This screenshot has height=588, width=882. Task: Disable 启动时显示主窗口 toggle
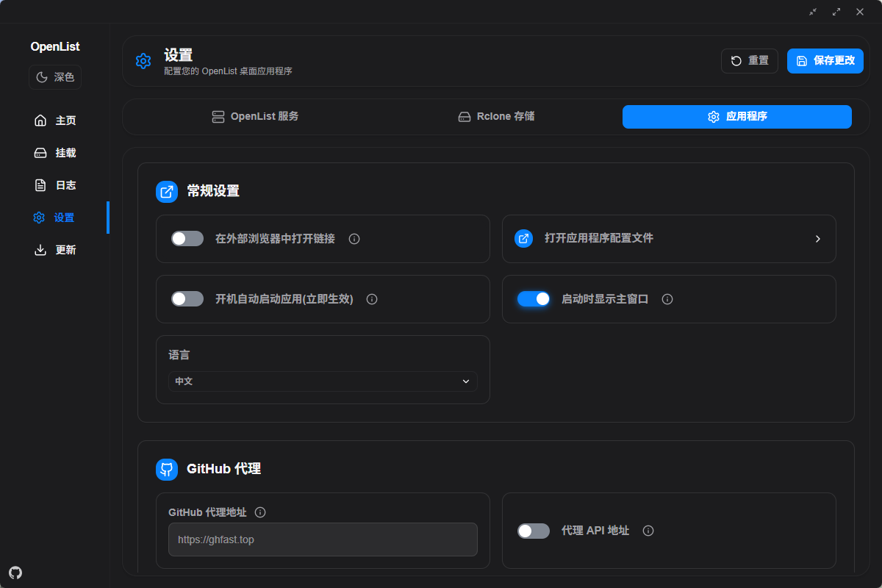[x=534, y=299]
